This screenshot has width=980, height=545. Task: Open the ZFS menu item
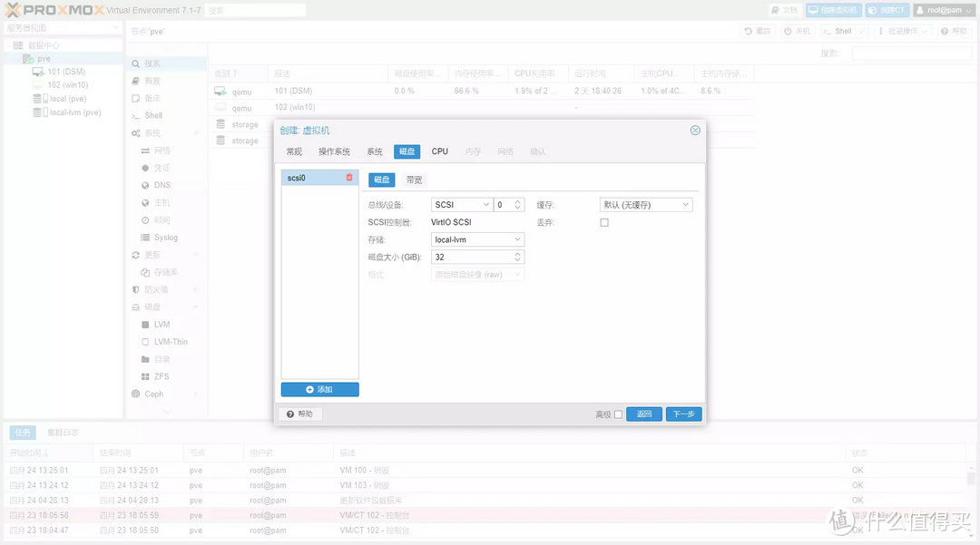click(168, 377)
